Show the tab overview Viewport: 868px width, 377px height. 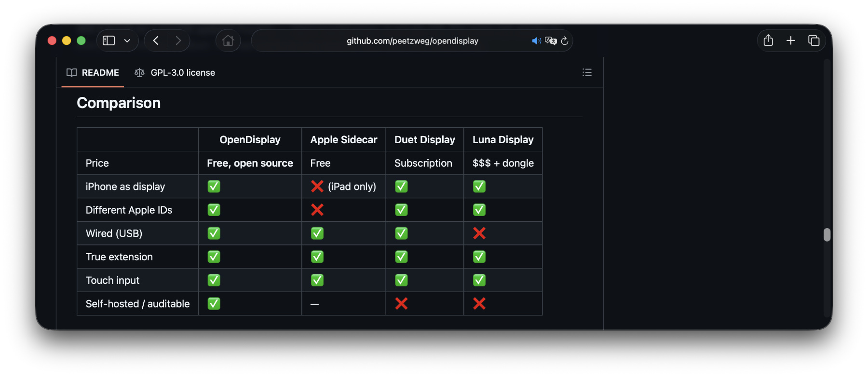click(x=814, y=40)
